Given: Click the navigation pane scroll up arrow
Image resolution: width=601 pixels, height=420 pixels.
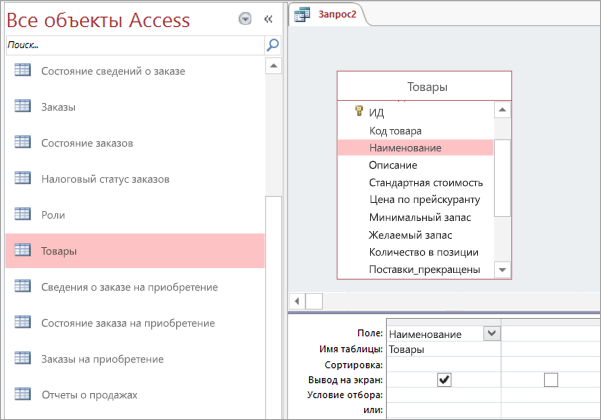Looking at the screenshot, I should tap(273, 66).
